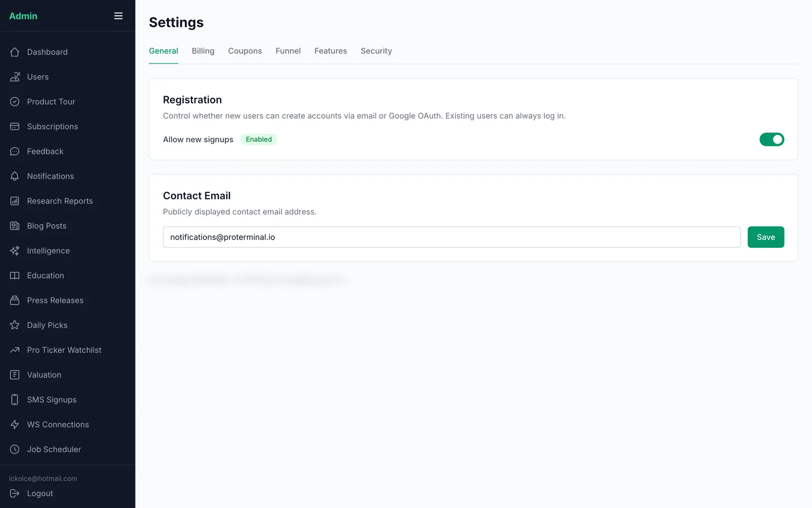The width and height of the screenshot is (812, 508).
Task: Open Dashboard from sidebar
Action: tap(47, 52)
